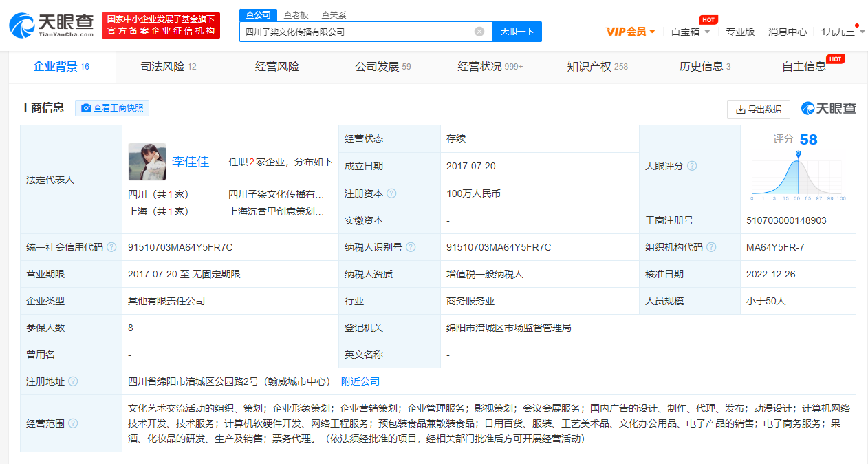Click the help icon beside 注册地址
This screenshot has width=868, height=464.
(73, 381)
